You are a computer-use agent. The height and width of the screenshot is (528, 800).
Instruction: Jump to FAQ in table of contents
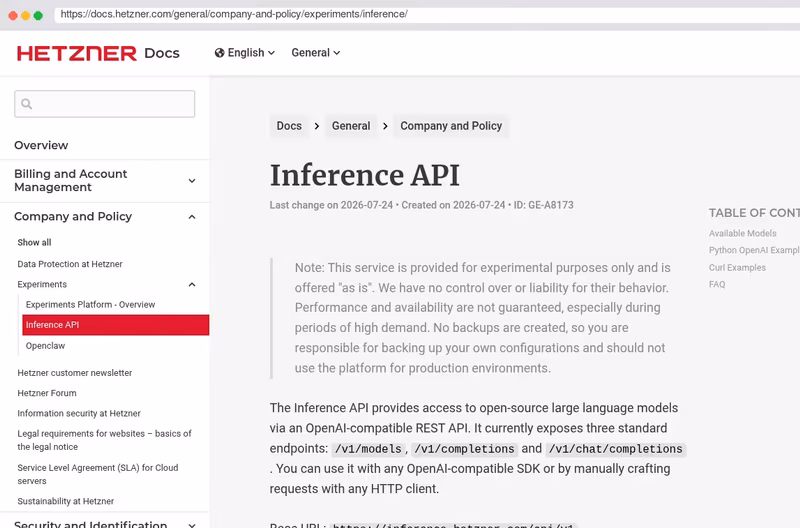tap(717, 284)
